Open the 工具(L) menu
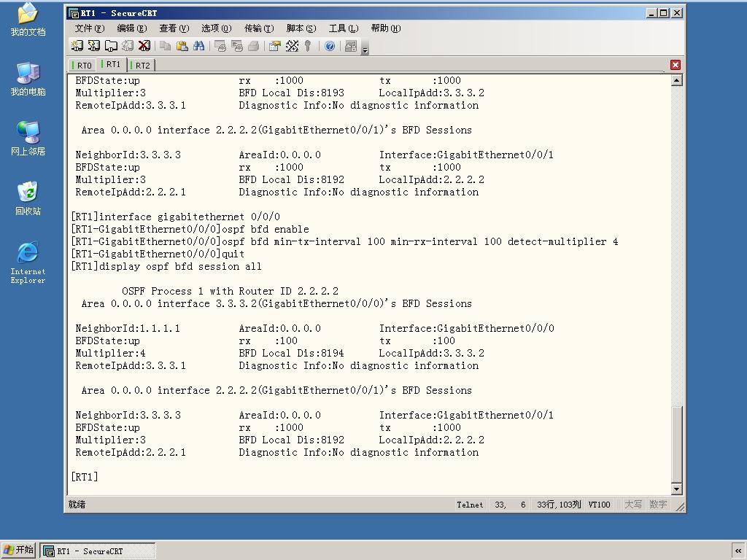The width and height of the screenshot is (747, 560). [344, 28]
